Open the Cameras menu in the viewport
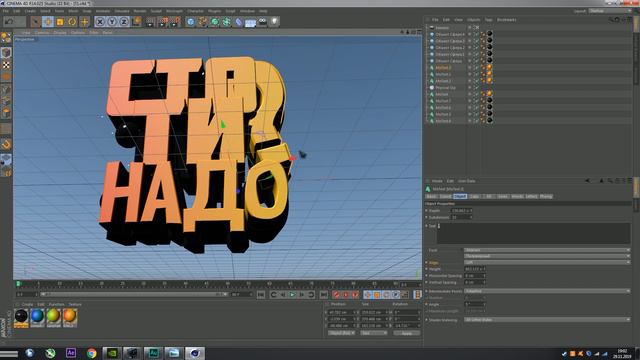640x360 pixels. pyautogui.click(x=42, y=32)
